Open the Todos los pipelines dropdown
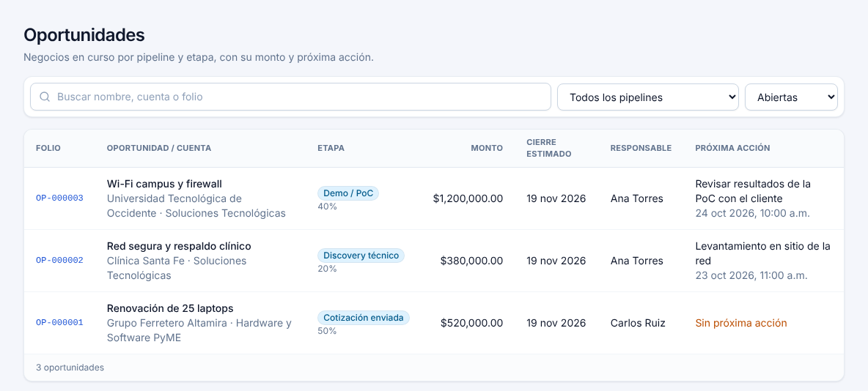The width and height of the screenshot is (868, 391). coord(647,97)
